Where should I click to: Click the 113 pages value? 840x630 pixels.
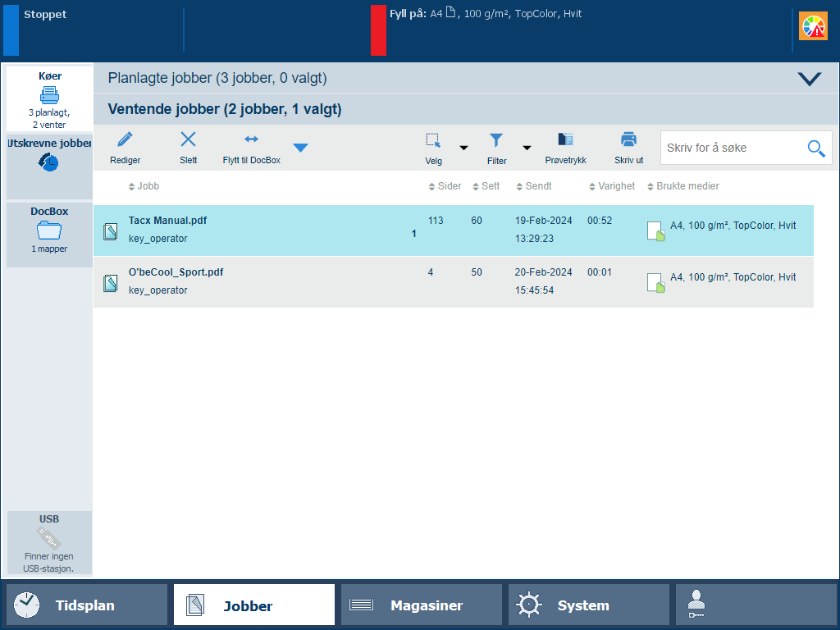[x=436, y=221]
